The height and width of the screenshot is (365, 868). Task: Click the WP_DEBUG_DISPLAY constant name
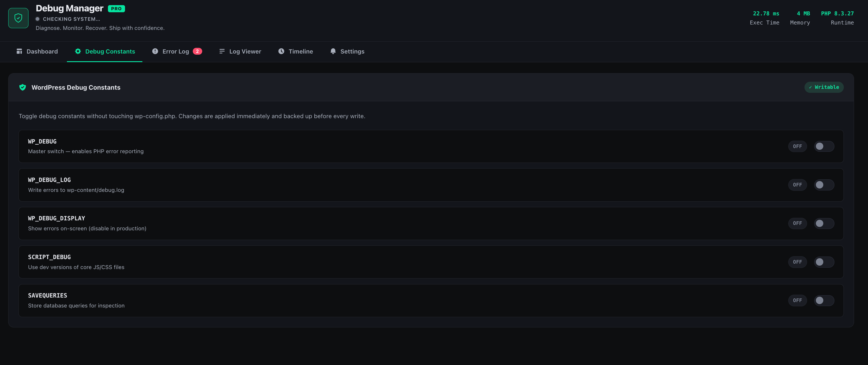coord(56,218)
